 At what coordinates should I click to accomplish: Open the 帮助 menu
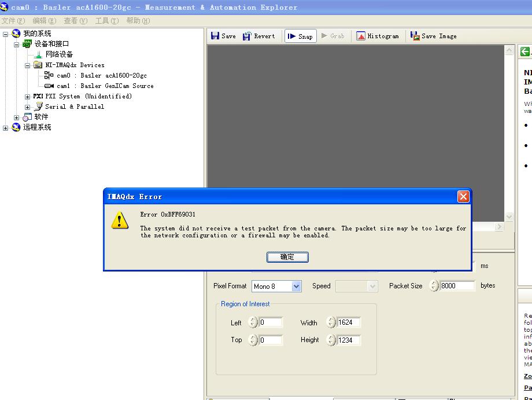pyautogui.click(x=138, y=21)
